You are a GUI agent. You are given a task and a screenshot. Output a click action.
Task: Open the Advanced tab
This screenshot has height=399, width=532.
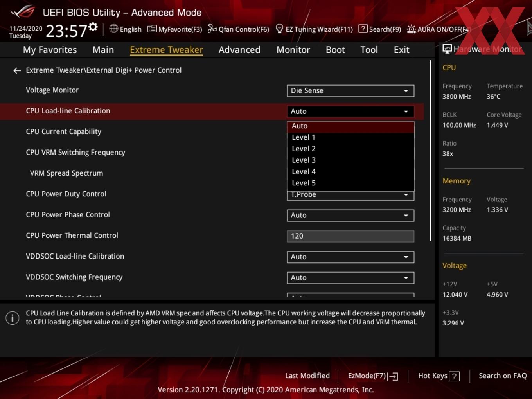(239, 50)
